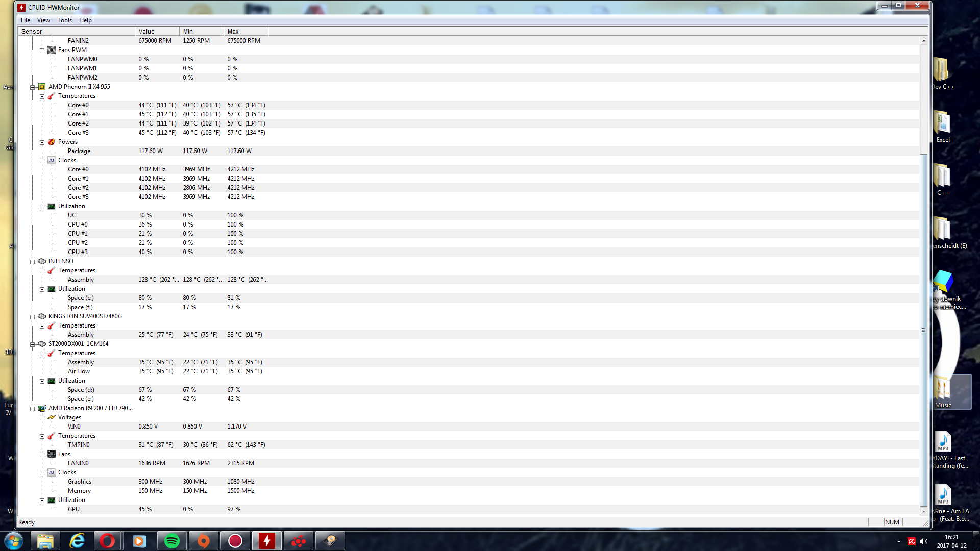
Task: Click the Utilization icon under AMD Phenom
Action: (x=52, y=206)
